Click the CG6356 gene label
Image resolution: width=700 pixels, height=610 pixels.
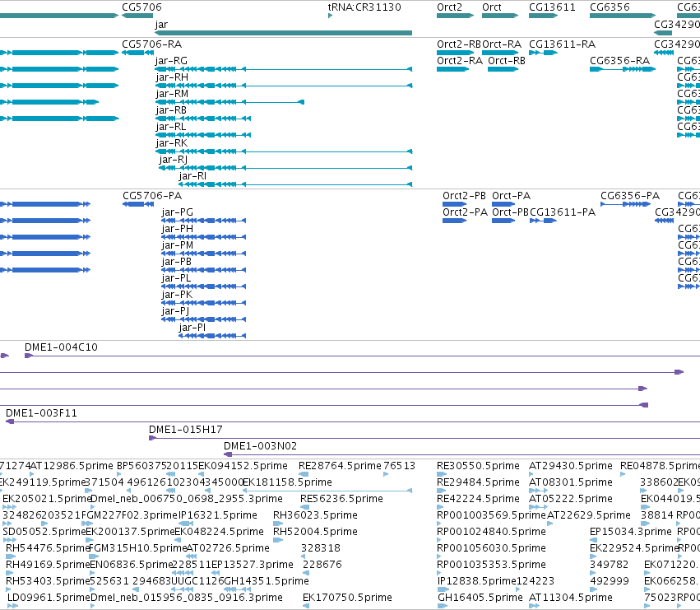point(610,7)
